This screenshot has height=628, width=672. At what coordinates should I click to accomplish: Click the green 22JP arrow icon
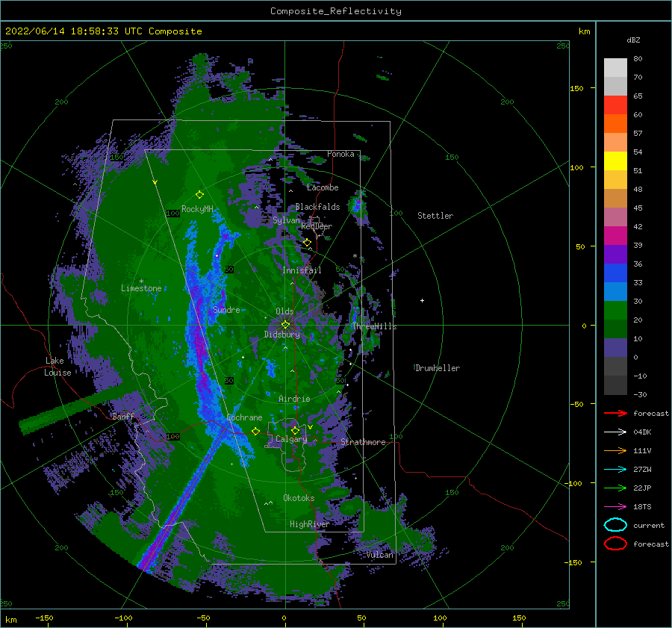tap(615, 488)
